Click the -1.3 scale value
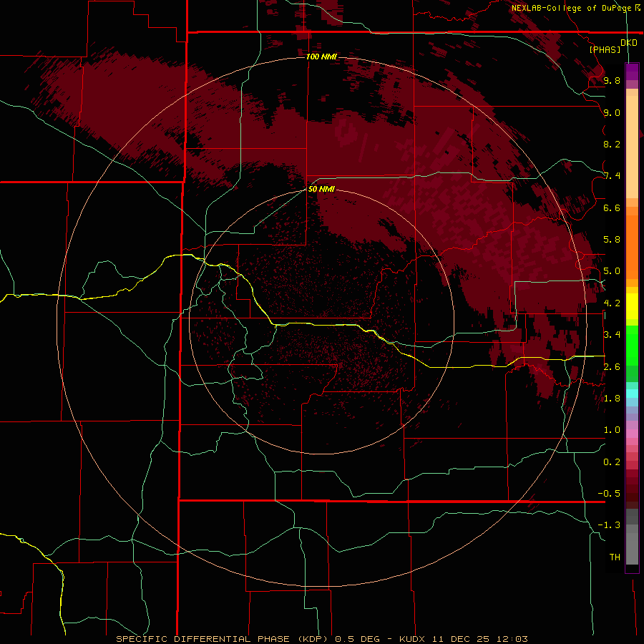644x644 pixels. (609, 525)
